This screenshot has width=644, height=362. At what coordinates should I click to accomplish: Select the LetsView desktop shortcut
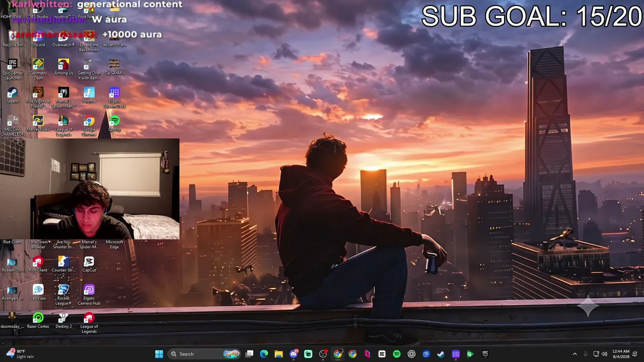pos(38,293)
